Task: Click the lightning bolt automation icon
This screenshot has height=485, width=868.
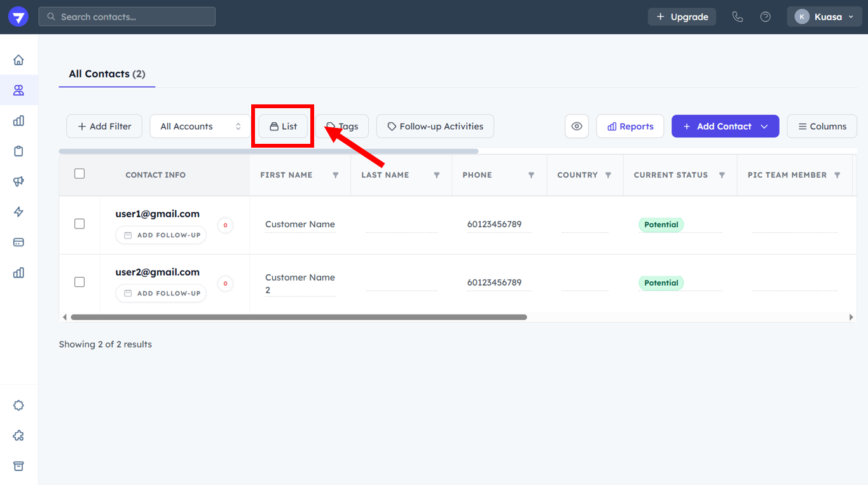Action: [x=18, y=212]
